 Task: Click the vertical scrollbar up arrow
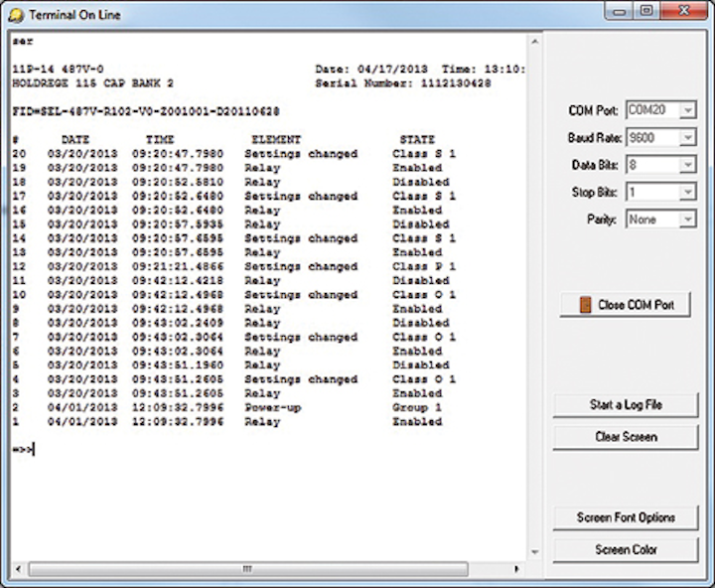[535, 42]
